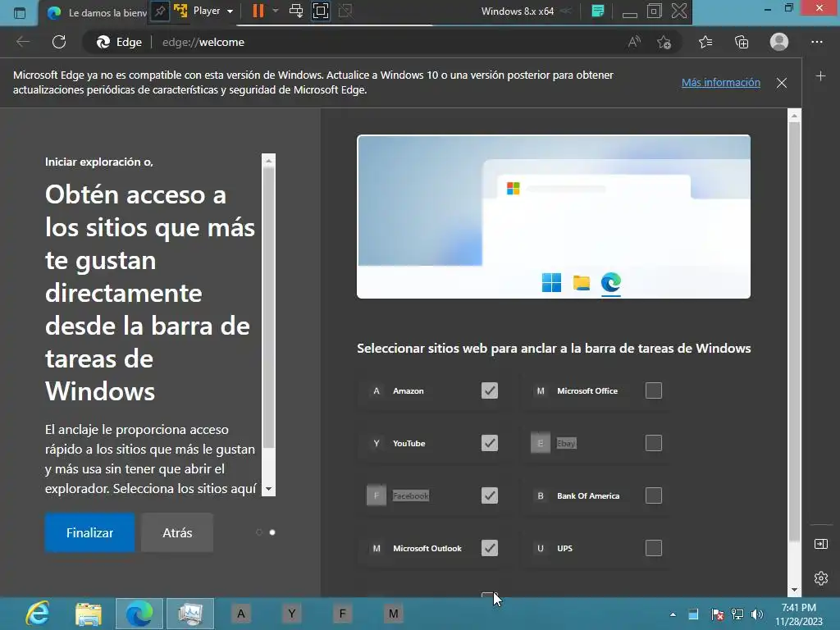Toggle the sidebar visibility icon
The height and width of the screenshot is (630, 840).
click(820, 544)
